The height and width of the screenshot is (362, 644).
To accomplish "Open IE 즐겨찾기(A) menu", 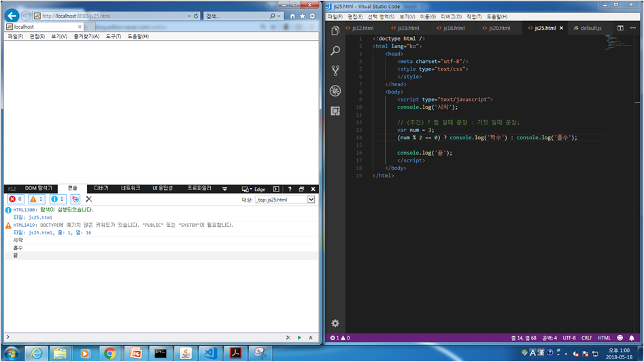I will 86,36.
